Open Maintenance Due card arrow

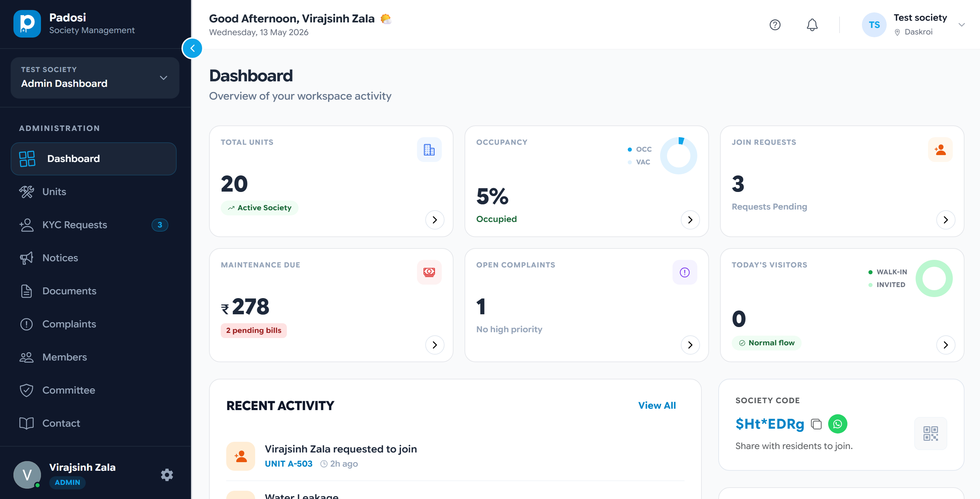coord(435,345)
